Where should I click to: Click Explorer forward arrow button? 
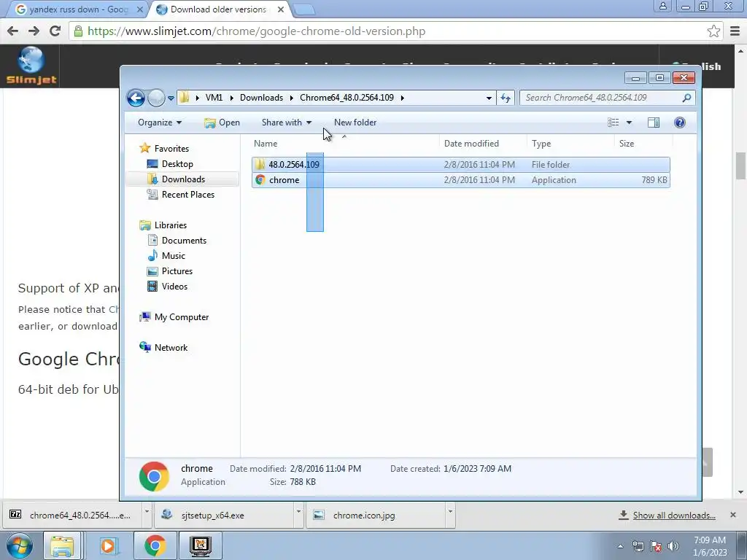pos(156,98)
